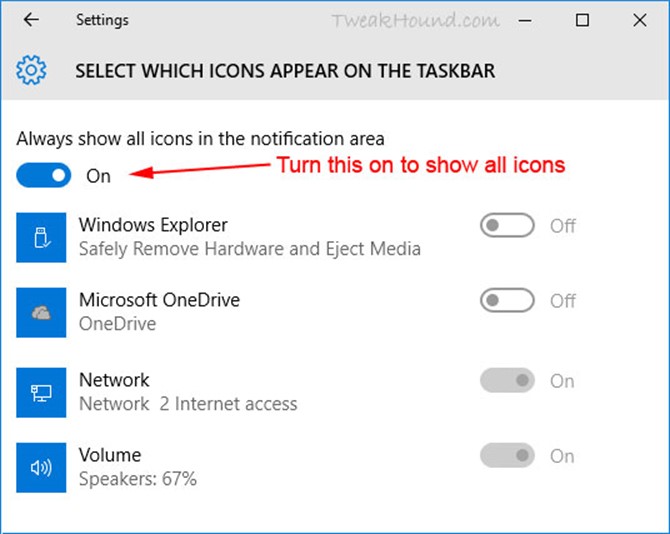This screenshot has height=534, width=670.
Task: Click the Windows Explorer label text
Action: pyautogui.click(x=153, y=225)
